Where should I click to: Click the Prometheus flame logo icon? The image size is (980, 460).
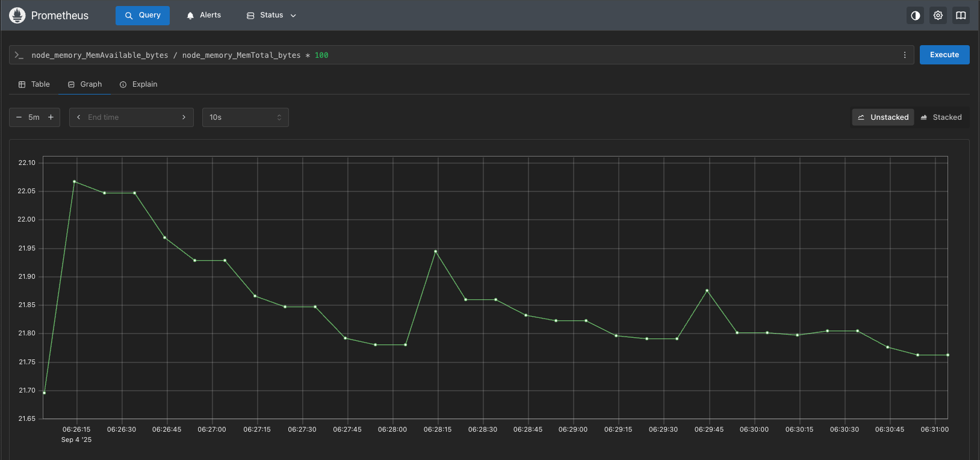[17, 16]
